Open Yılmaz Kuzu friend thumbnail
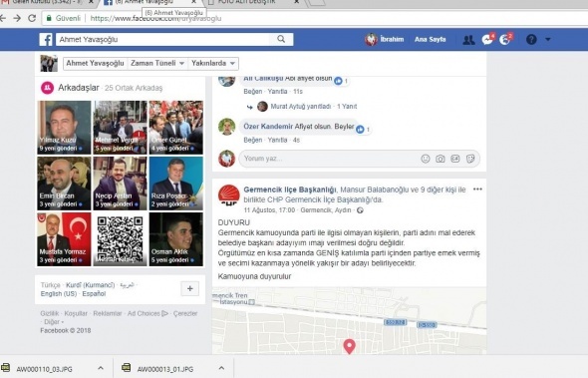This screenshot has height=378, width=588. click(x=64, y=128)
